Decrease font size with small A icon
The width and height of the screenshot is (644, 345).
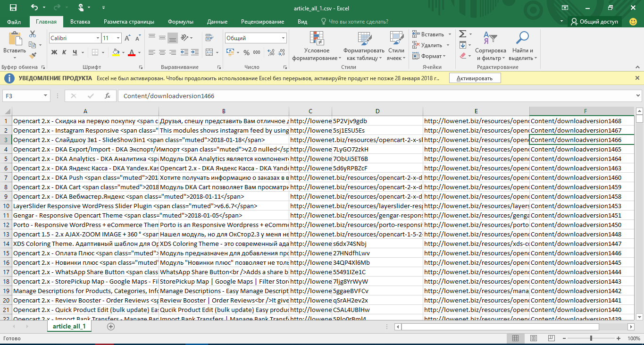(x=137, y=38)
